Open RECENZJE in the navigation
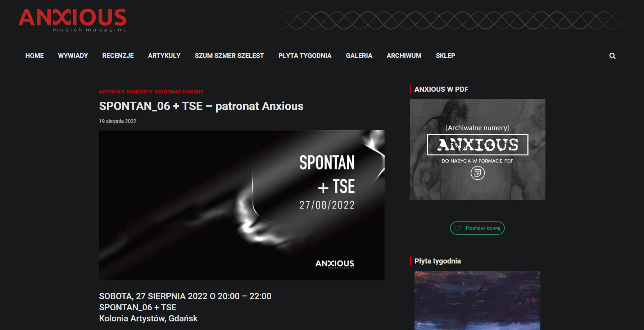 coord(118,56)
